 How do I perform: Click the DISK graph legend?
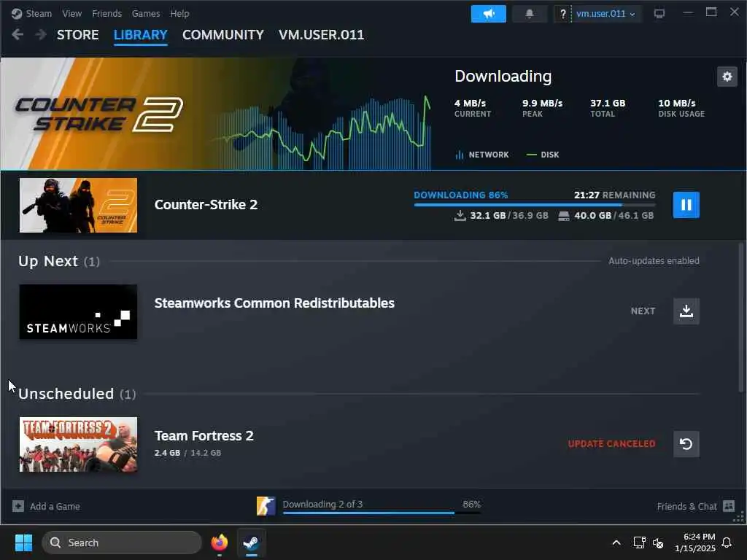pos(543,155)
